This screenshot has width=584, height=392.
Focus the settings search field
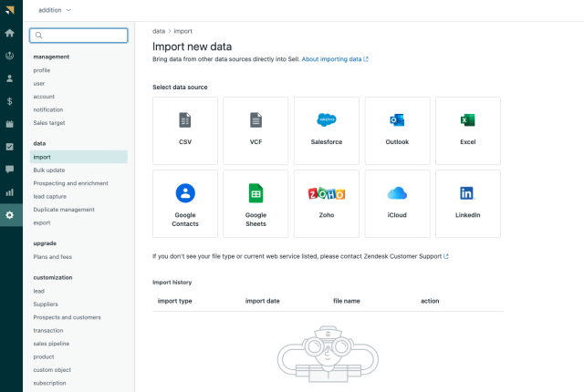(78, 36)
